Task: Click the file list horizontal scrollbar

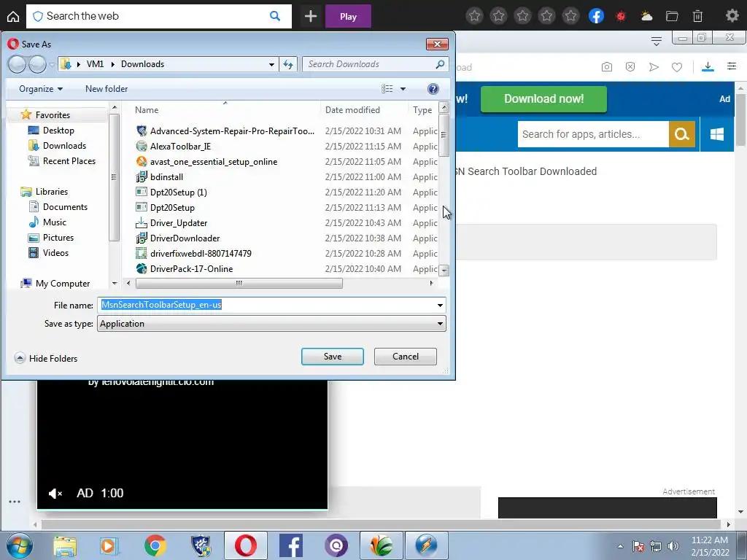Action: pos(239,284)
